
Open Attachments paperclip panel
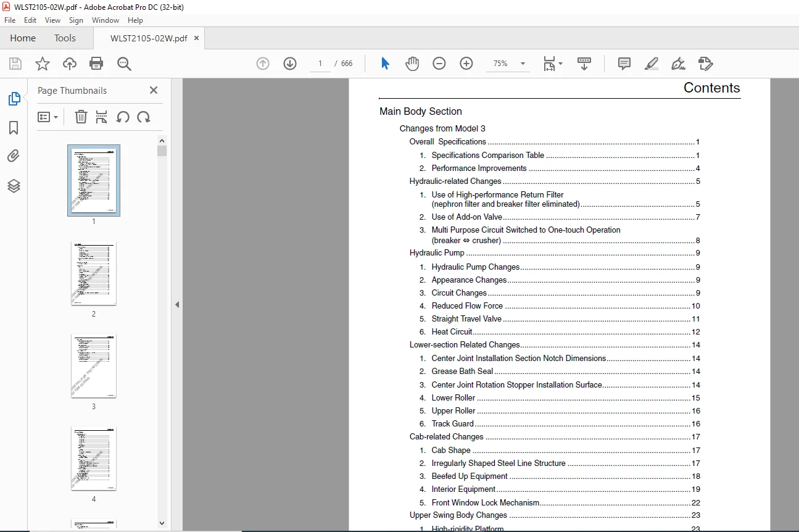pos(14,156)
